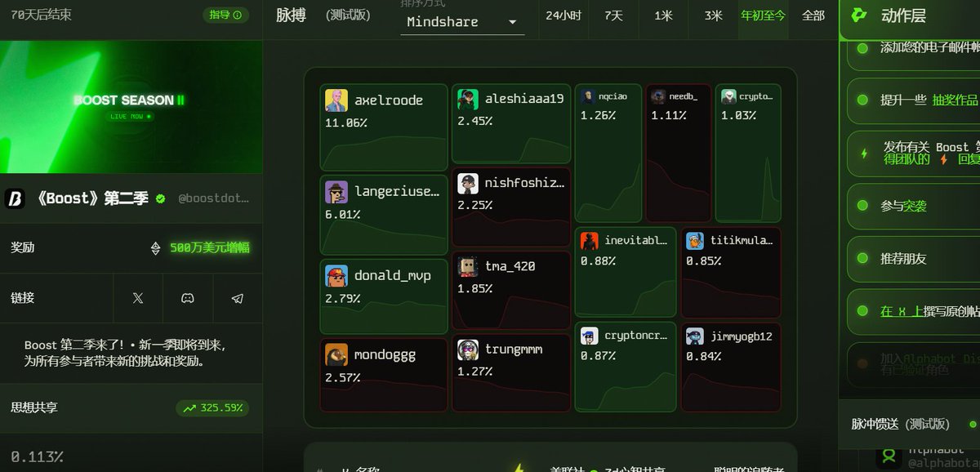Image resolution: width=980 pixels, height=472 pixels.
Task: Click aleshiaaa19's avatar
Action: tap(468, 99)
